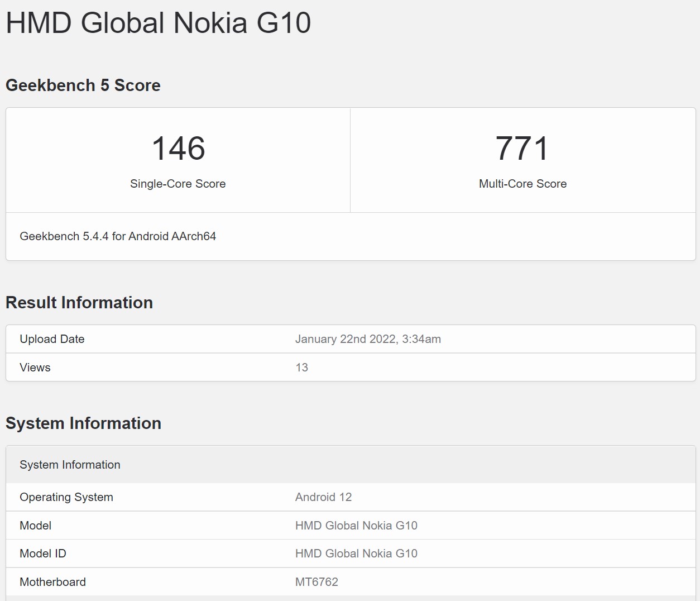Click the MT6762 motherboard value
Viewport: 700px width, 601px height.
(x=315, y=581)
